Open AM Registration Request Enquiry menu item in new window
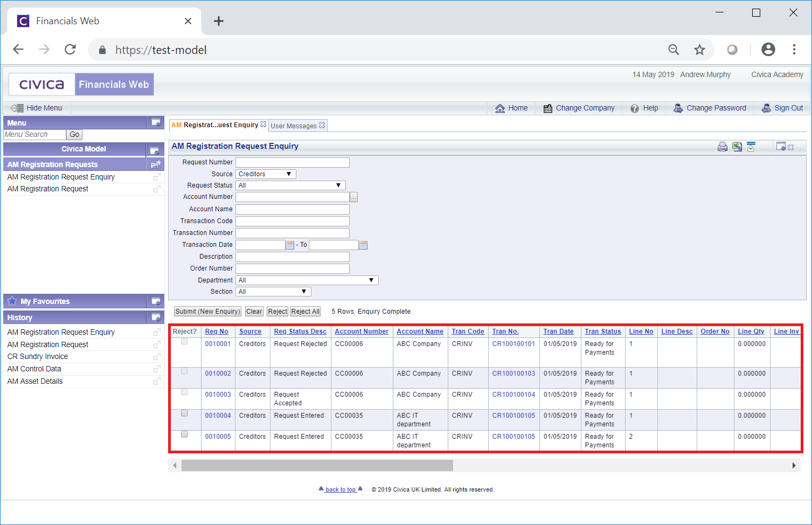This screenshot has height=525, width=812. click(x=157, y=177)
